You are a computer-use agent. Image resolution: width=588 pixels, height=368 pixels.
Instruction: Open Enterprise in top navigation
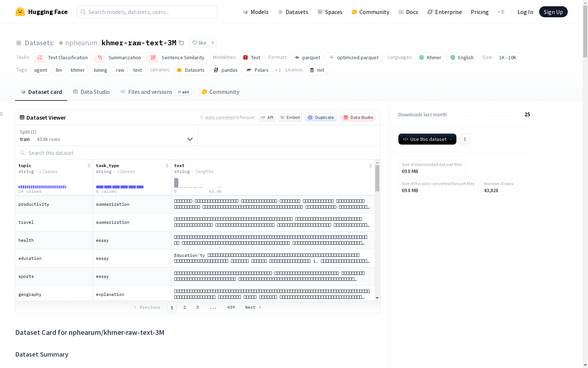(x=445, y=12)
